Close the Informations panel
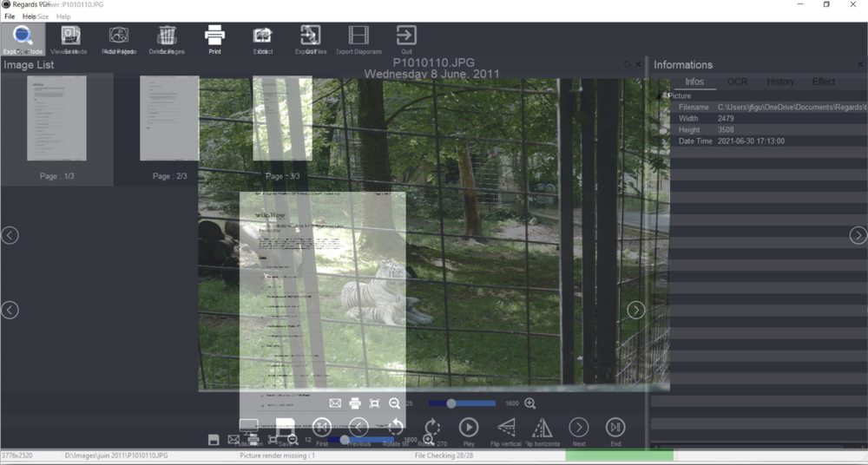This screenshot has height=465, width=868. coord(860,65)
